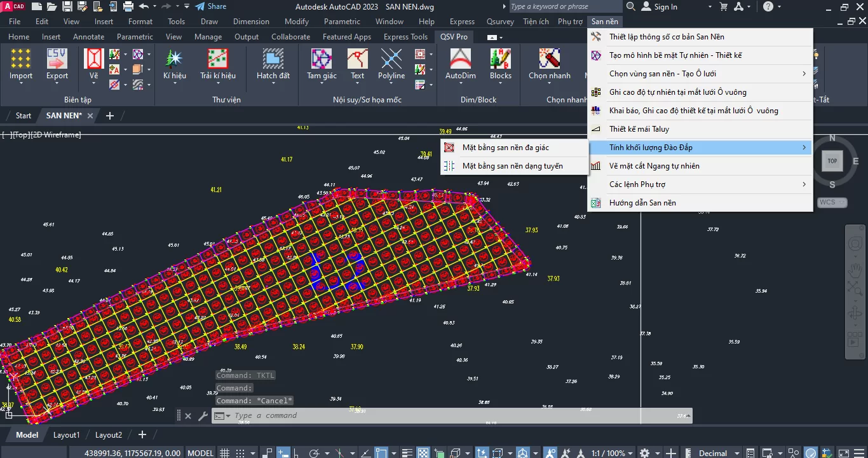
Task: Toggle the drawing grid display in status bar
Action: [224, 453]
